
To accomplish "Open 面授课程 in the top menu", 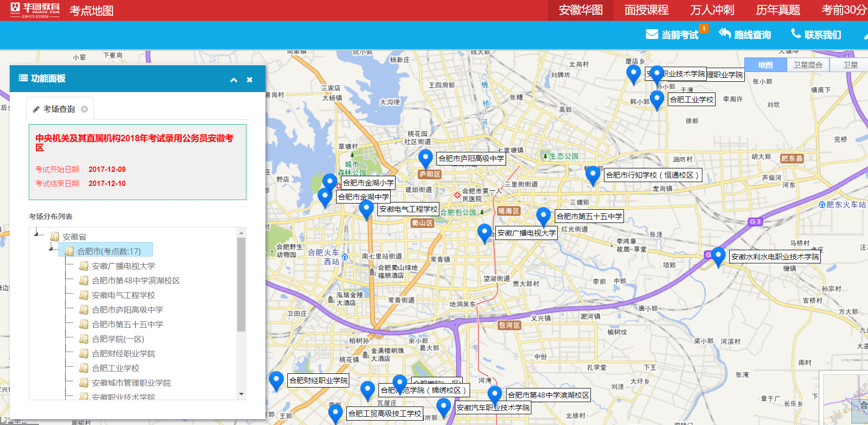I will click(x=646, y=10).
